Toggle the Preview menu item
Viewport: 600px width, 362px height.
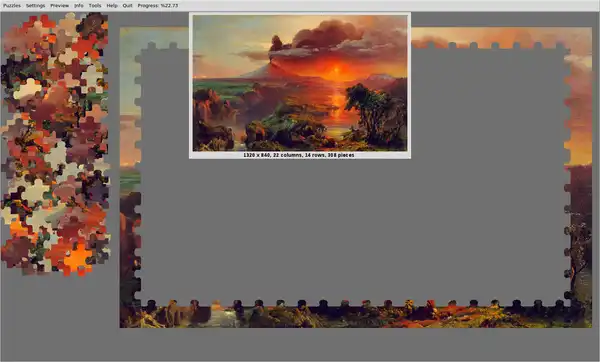click(x=60, y=6)
